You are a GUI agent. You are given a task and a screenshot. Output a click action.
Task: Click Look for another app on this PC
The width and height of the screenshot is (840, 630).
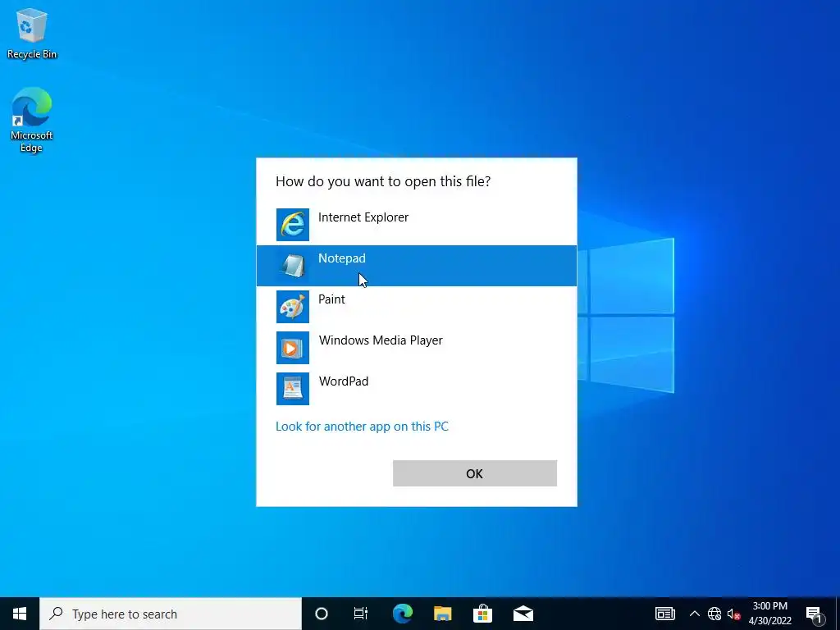362,427
